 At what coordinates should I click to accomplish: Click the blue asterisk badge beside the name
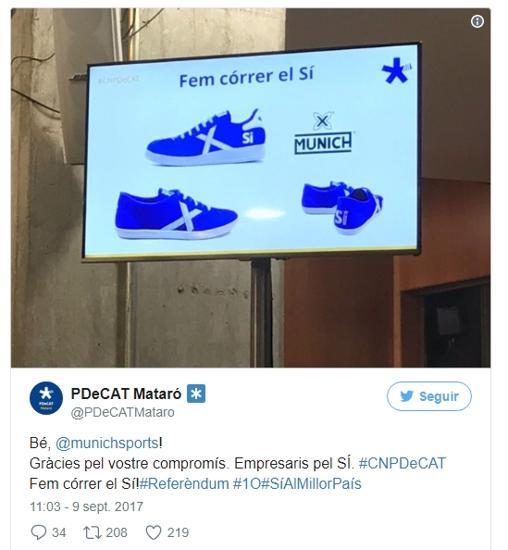click(x=196, y=394)
